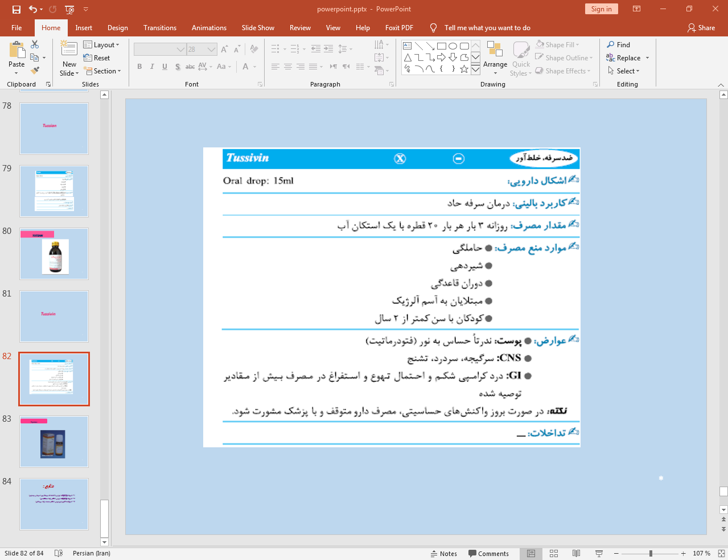Open Shape Effects dropdown

[563, 71]
